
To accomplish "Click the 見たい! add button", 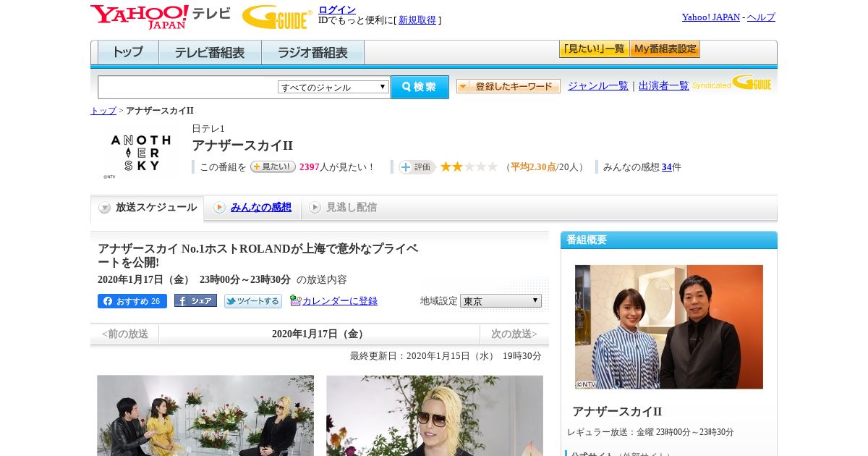I will 273,166.
